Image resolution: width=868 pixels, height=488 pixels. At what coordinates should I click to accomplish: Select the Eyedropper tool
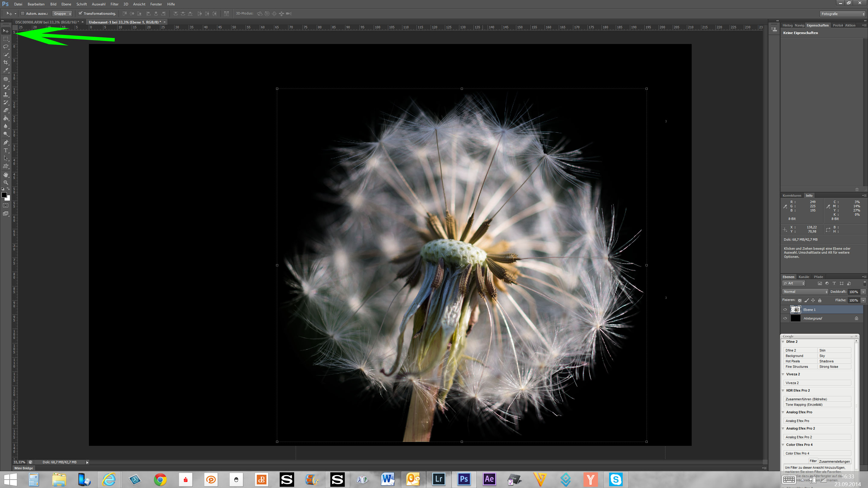point(6,71)
